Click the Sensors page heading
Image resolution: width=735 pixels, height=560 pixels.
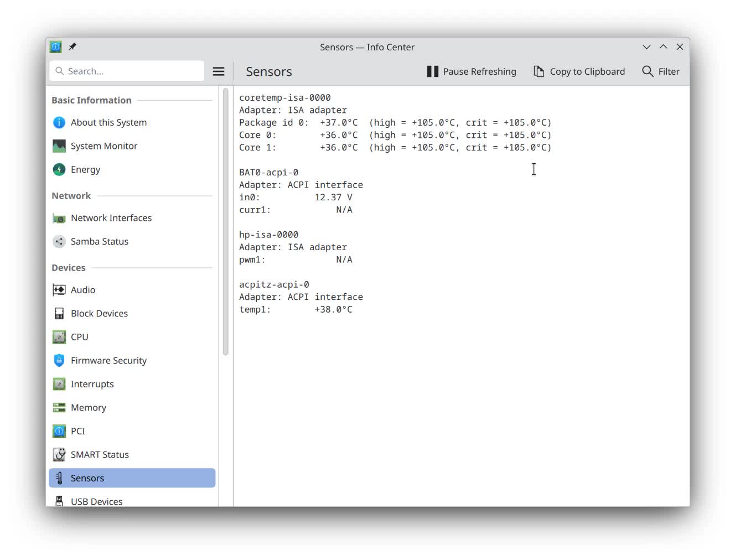[x=269, y=71]
